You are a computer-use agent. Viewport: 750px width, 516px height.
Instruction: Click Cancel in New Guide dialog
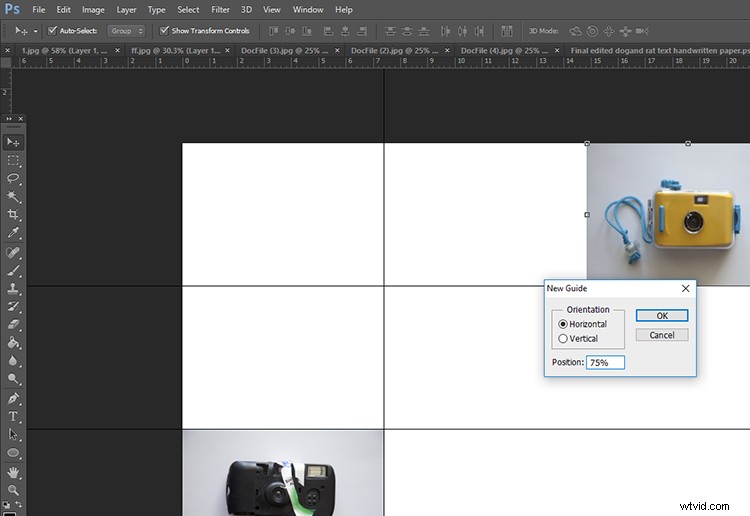(x=662, y=335)
